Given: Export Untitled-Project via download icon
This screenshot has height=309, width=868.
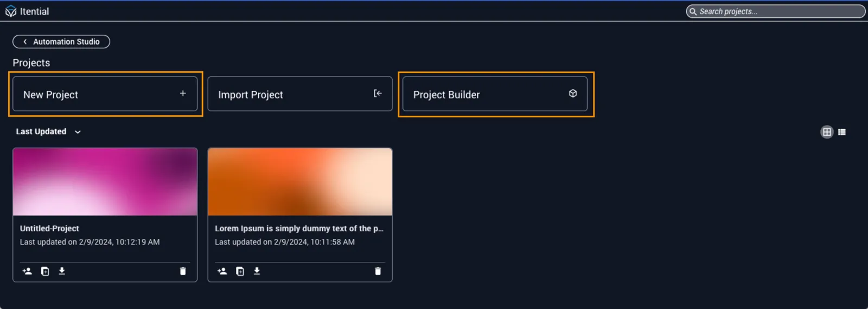Looking at the screenshot, I should pyautogui.click(x=62, y=271).
